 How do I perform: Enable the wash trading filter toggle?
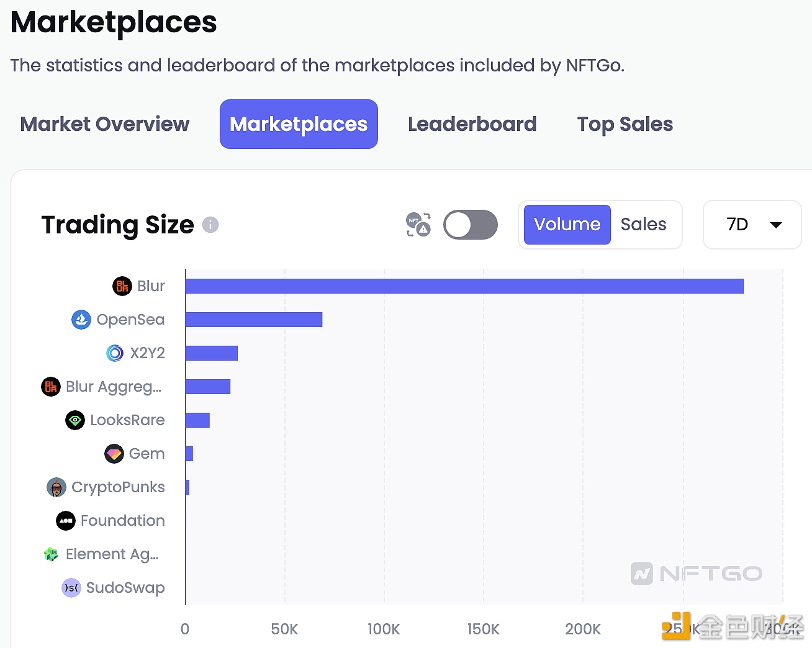click(x=470, y=225)
